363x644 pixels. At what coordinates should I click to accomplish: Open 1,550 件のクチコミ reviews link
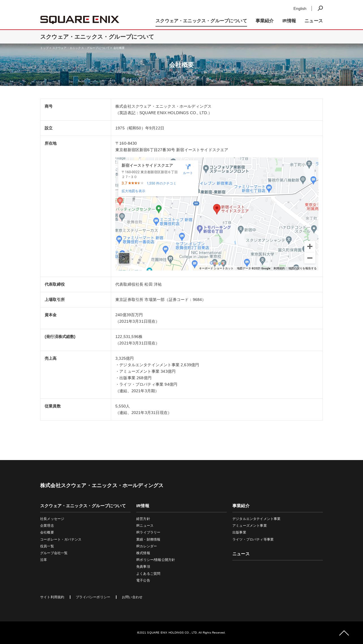coord(161,183)
